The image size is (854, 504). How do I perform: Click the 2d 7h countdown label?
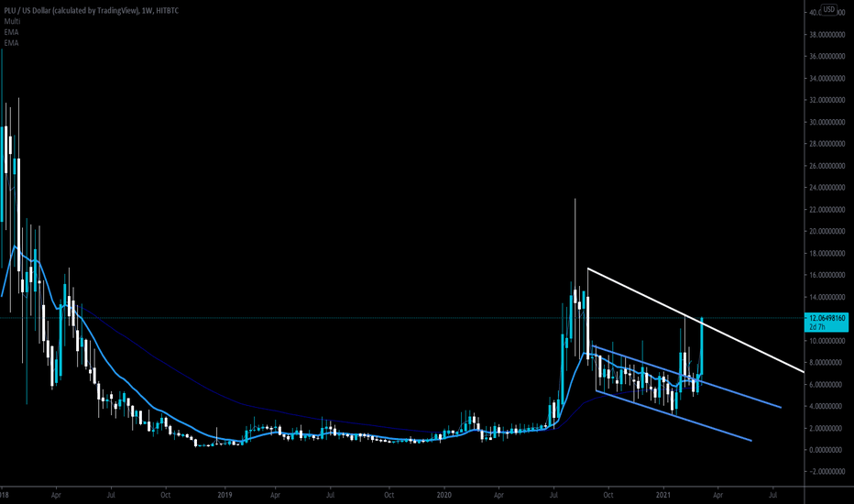pyautogui.click(x=816, y=327)
